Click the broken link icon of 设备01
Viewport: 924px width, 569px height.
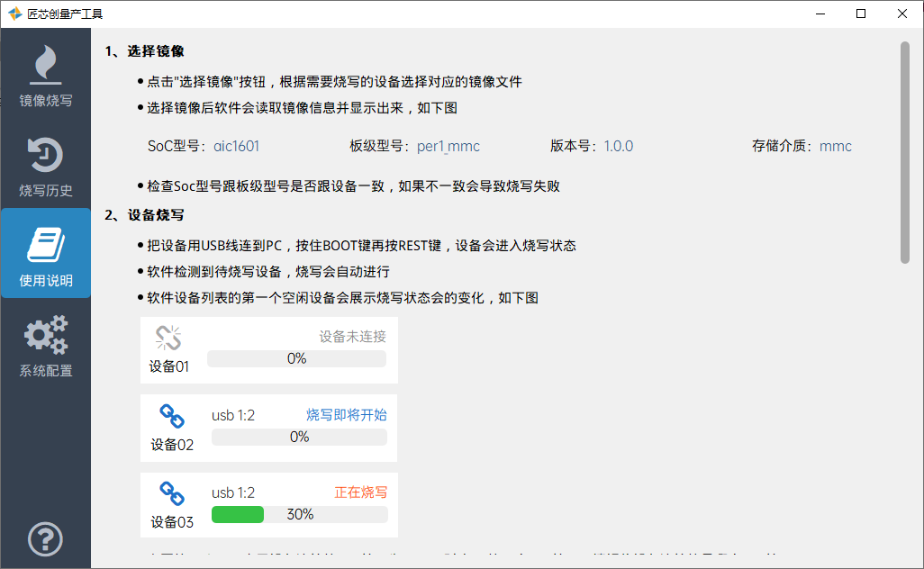168,338
